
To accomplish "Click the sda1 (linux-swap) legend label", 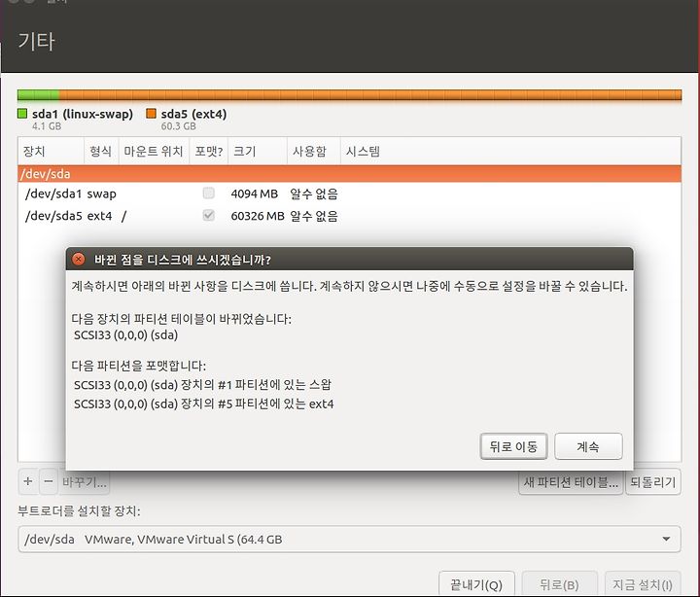I will (x=83, y=114).
